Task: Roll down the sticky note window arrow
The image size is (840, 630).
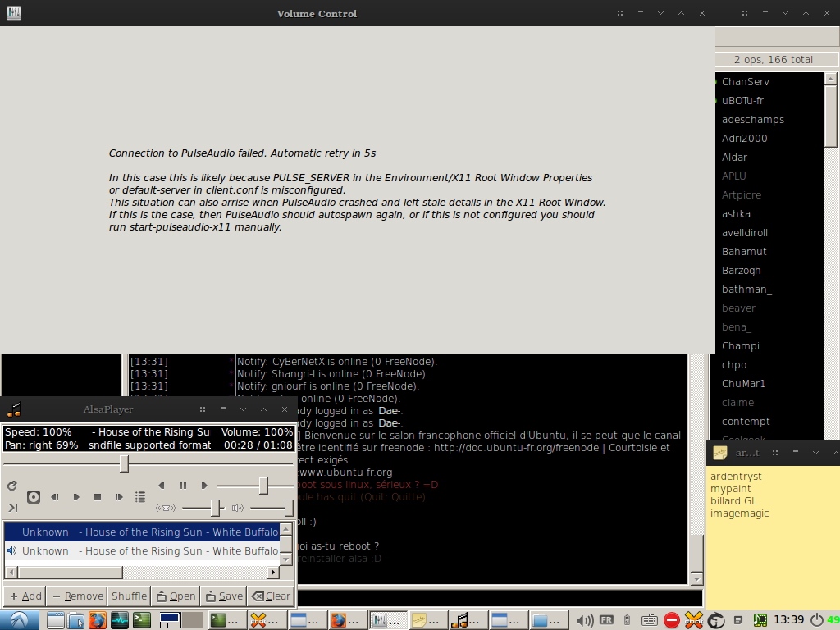Action: 815,453
